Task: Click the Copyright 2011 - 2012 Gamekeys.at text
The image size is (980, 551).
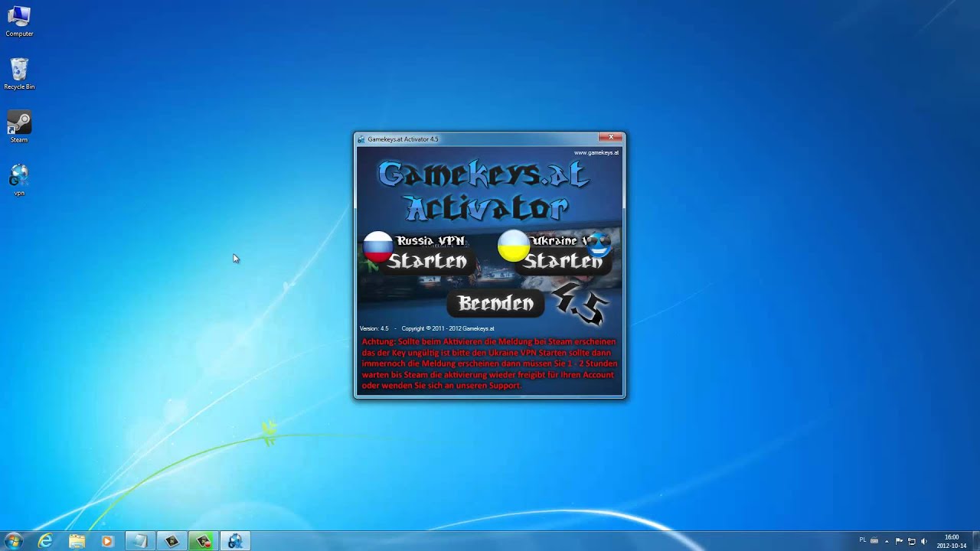Action: [448, 329]
